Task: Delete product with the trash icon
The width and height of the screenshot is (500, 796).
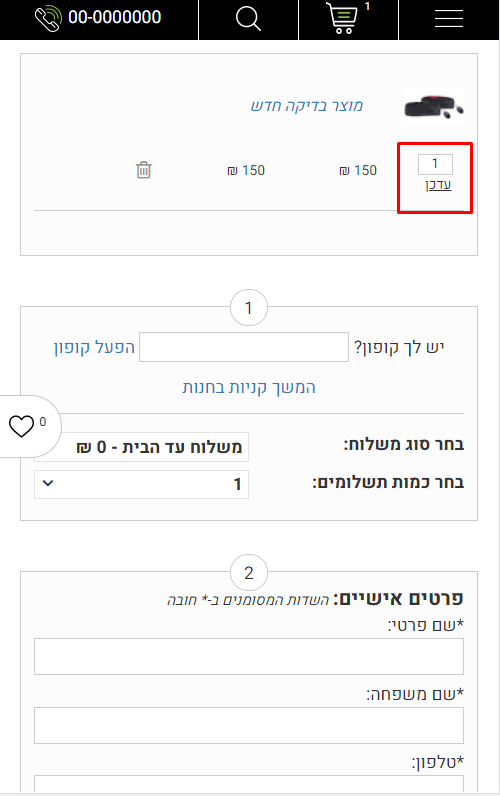Action: point(144,170)
